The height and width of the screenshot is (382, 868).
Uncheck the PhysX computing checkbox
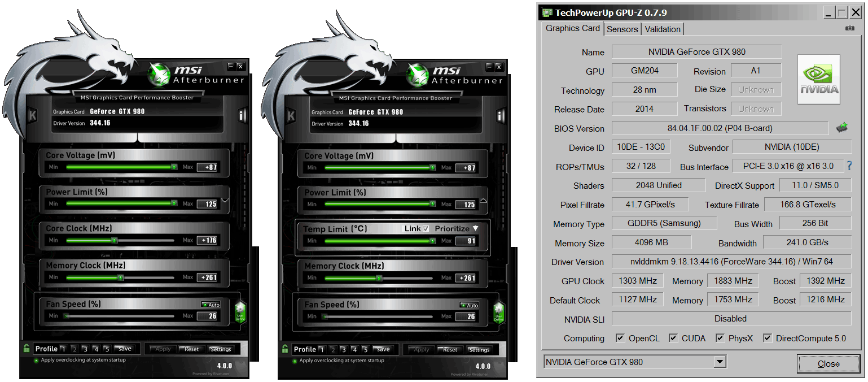coord(720,338)
